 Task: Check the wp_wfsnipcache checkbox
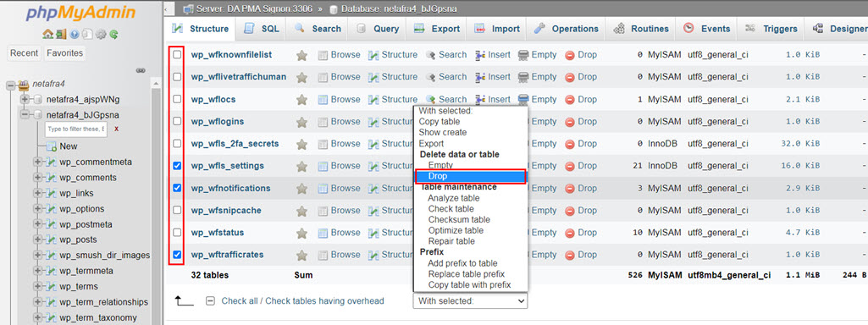[x=177, y=210]
